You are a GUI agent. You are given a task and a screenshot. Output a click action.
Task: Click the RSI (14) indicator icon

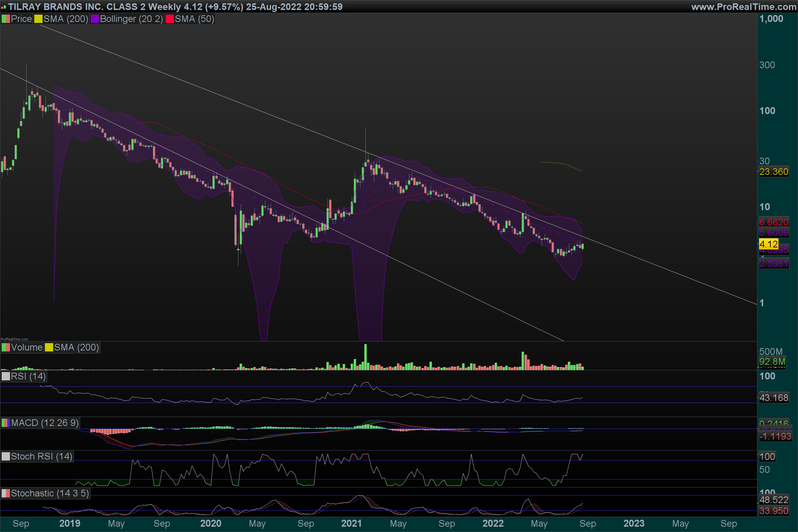pyautogui.click(x=5, y=376)
